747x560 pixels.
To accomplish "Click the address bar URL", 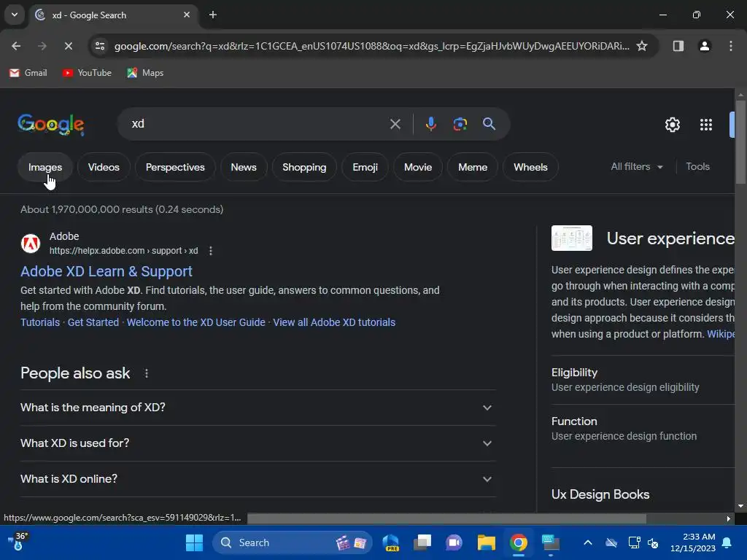I will tap(371, 46).
